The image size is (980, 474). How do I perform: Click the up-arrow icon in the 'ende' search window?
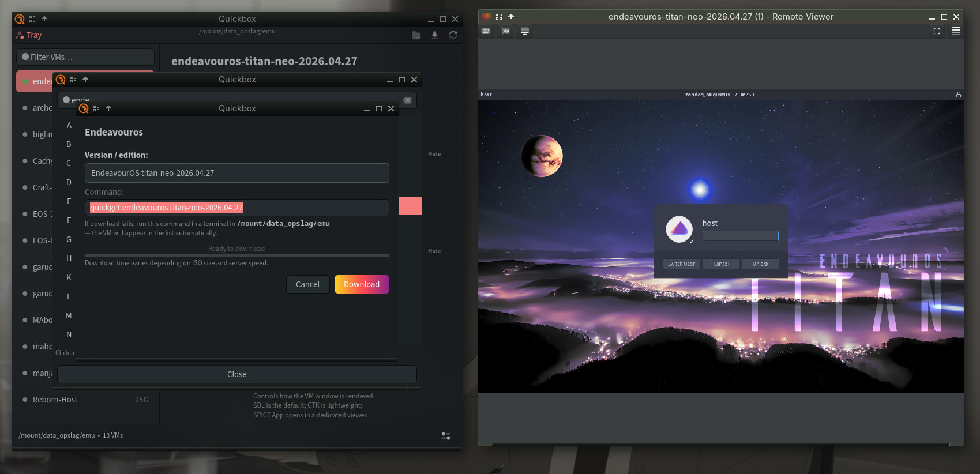point(85,80)
